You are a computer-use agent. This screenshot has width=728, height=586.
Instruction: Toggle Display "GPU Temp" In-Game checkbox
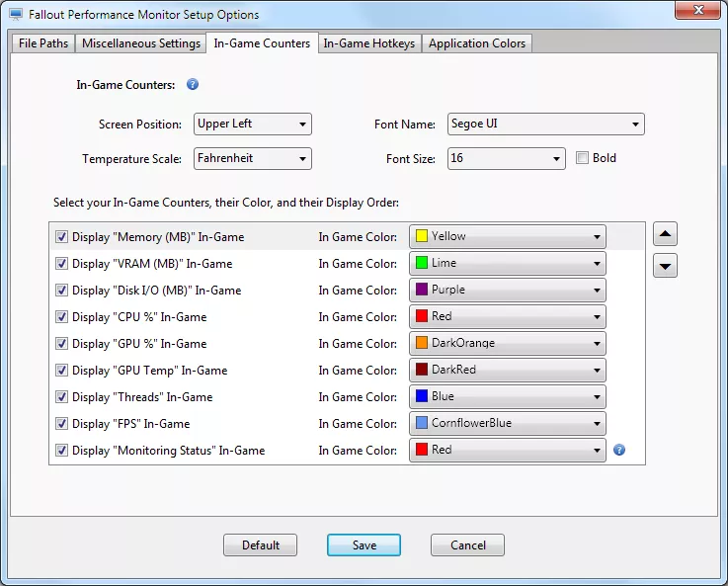(61, 371)
